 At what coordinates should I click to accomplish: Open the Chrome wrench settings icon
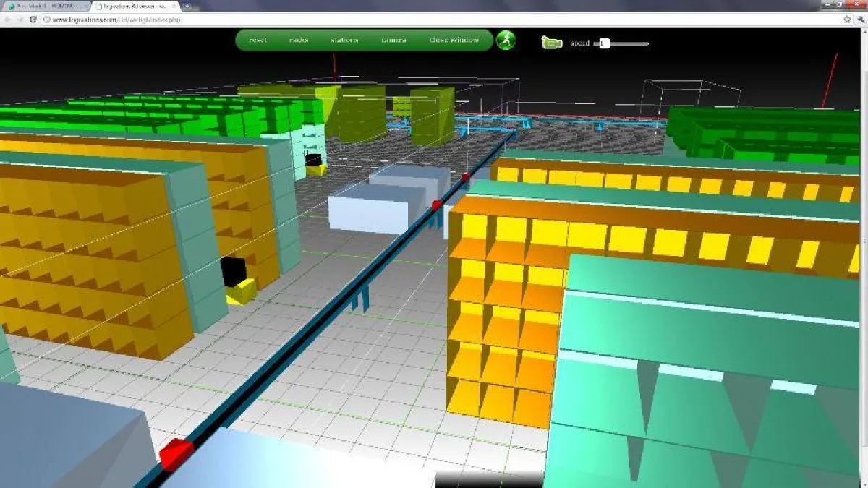pos(861,20)
